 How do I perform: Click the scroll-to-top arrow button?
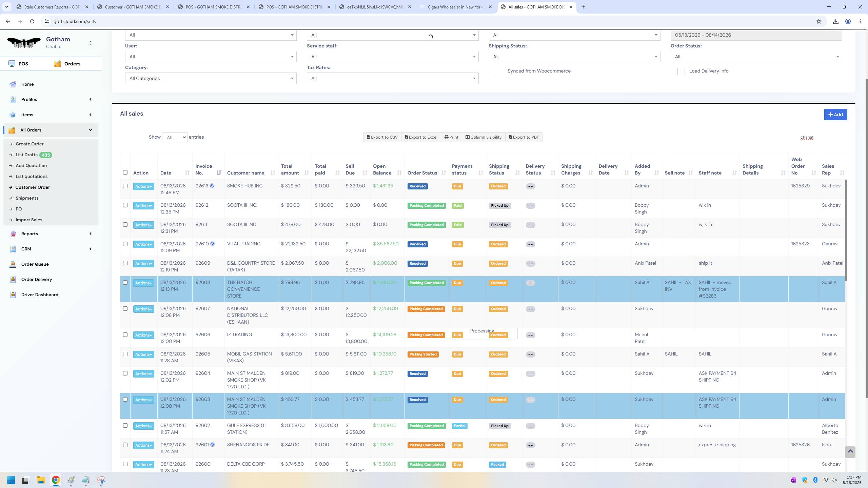(850, 451)
